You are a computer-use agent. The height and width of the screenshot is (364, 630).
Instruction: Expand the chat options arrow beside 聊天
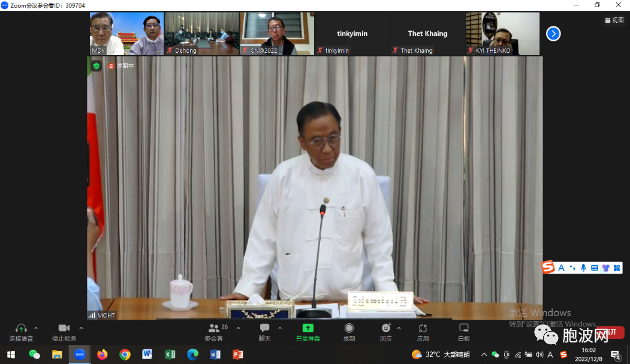pos(280,328)
